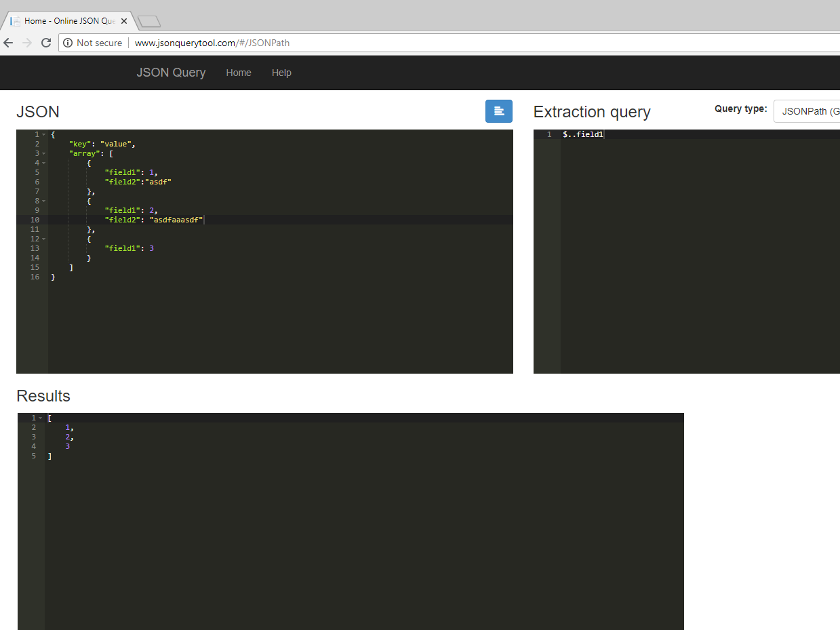Click the "field1": 1 line

tap(132, 172)
